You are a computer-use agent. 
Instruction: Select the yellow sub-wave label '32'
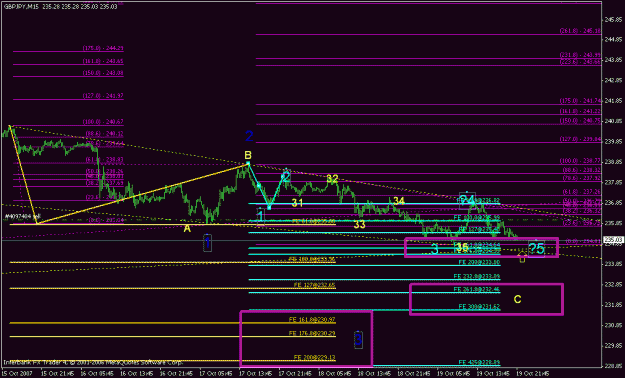point(332,179)
